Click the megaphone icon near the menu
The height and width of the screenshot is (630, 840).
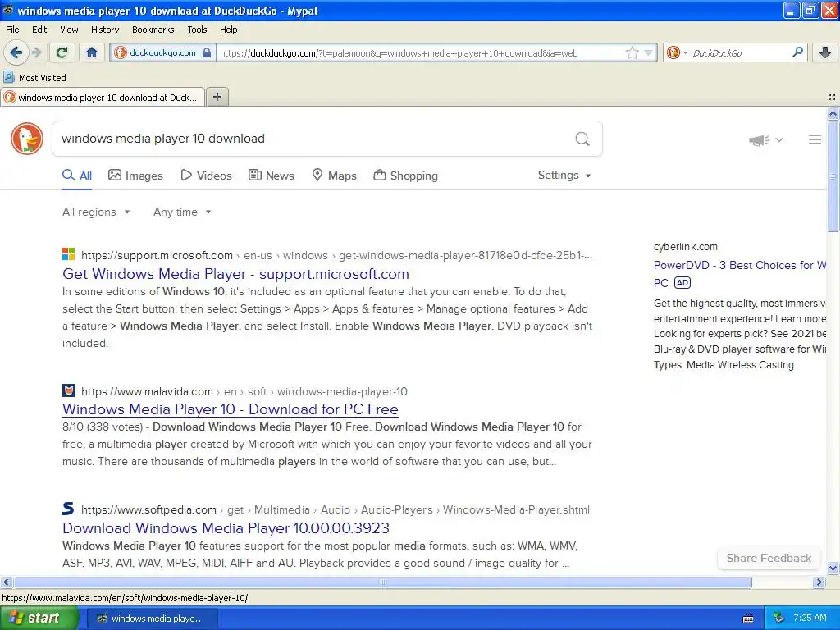[x=759, y=139]
